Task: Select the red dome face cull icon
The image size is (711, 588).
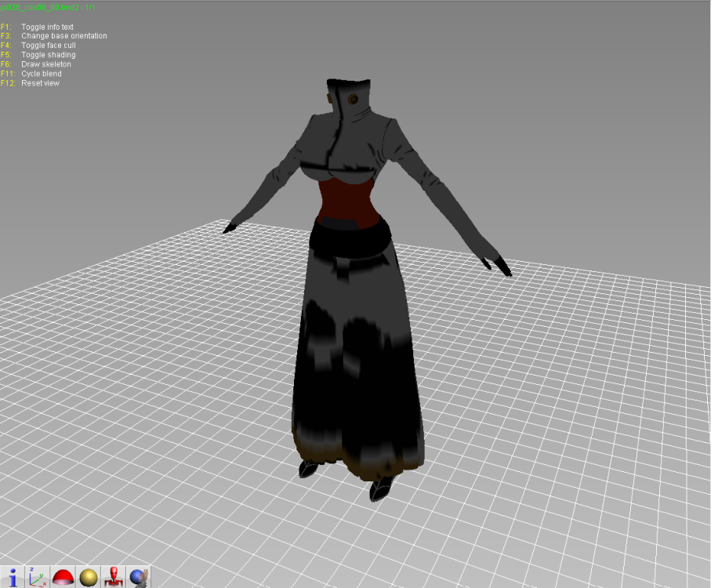Action: 63,576
